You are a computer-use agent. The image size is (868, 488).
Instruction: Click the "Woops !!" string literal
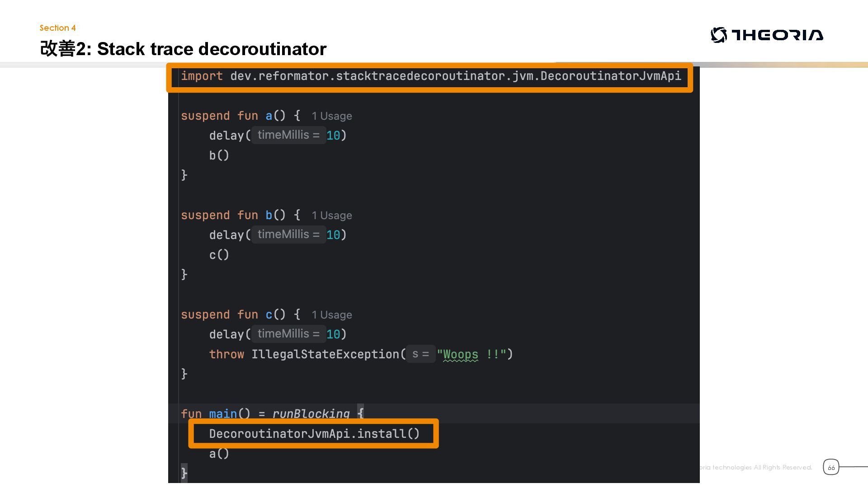[x=472, y=355]
